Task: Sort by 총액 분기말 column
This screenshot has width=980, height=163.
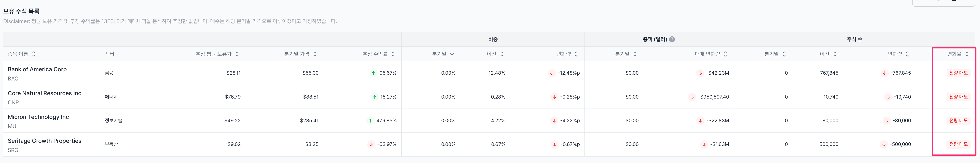Action: [x=635, y=54]
